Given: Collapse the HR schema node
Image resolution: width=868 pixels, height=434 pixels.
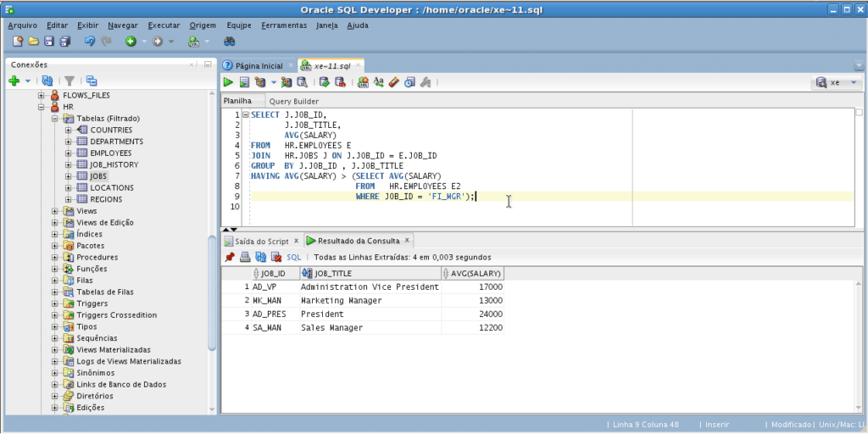Looking at the screenshot, I should pyautogui.click(x=42, y=107).
